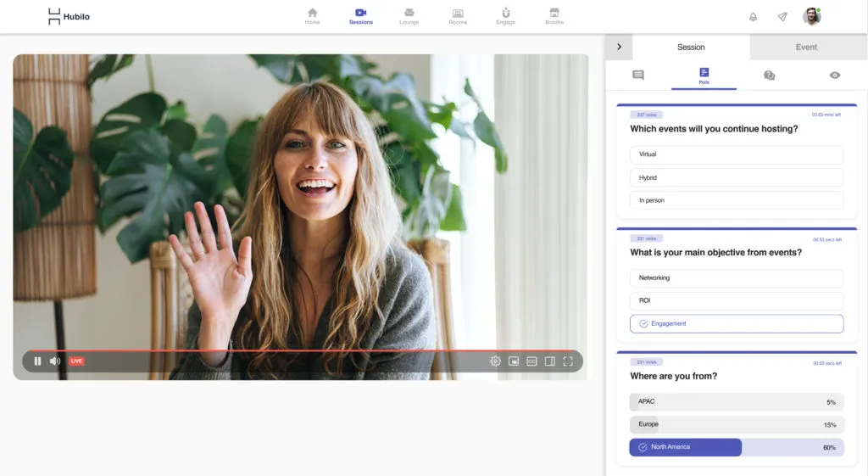Open the Lounge nav item
The height and width of the screenshot is (476, 868).
coord(409,16)
